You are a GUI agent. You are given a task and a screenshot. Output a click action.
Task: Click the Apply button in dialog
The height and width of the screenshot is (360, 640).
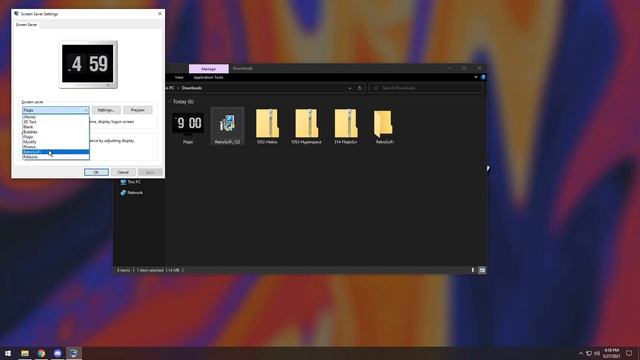point(150,172)
